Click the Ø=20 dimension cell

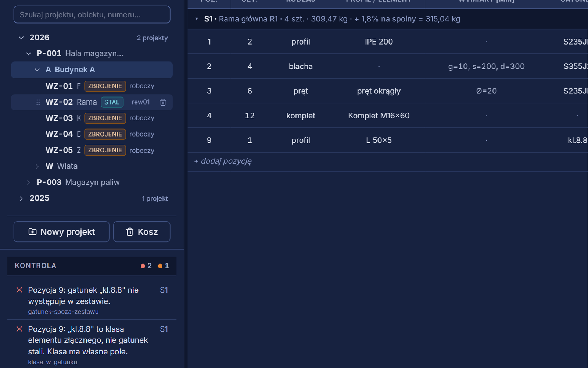pyautogui.click(x=487, y=91)
